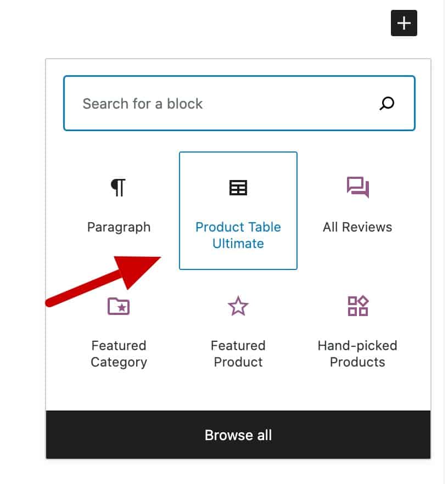
Task: Choose the All Reviews speech bubbles icon
Action: pyautogui.click(x=357, y=187)
